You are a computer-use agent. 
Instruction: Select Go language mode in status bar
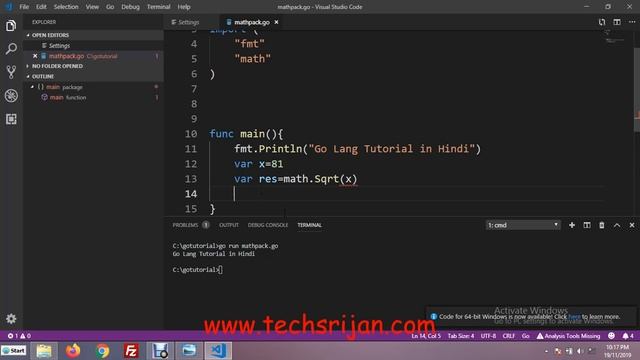pyautogui.click(x=525, y=336)
